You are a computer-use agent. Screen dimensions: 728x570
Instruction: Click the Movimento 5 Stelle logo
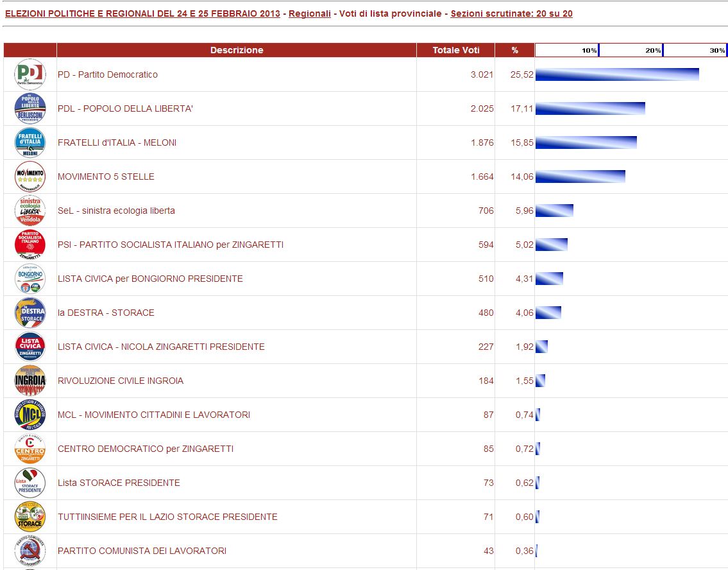(x=30, y=177)
